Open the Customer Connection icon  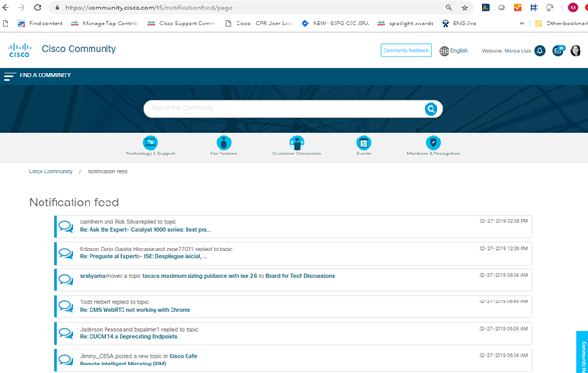297,142
